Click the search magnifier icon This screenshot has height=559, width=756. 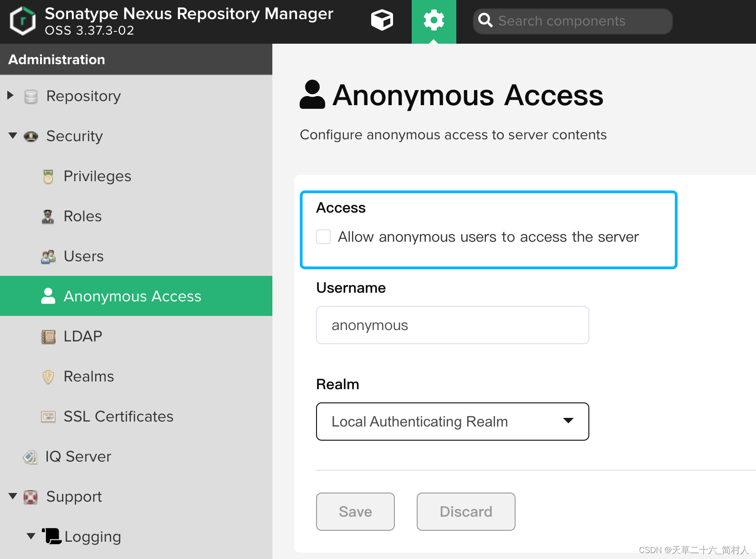pyautogui.click(x=485, y=20)
